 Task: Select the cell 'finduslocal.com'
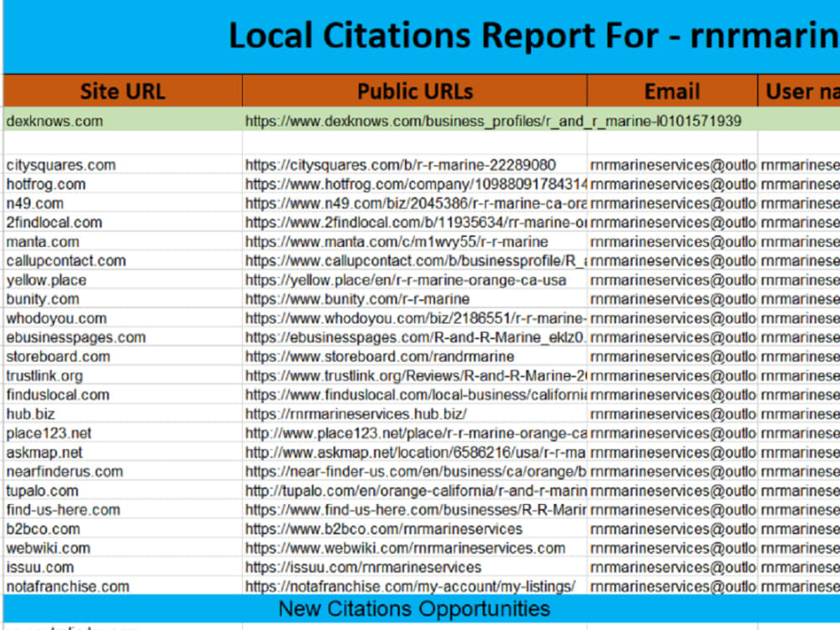(123, 395)
